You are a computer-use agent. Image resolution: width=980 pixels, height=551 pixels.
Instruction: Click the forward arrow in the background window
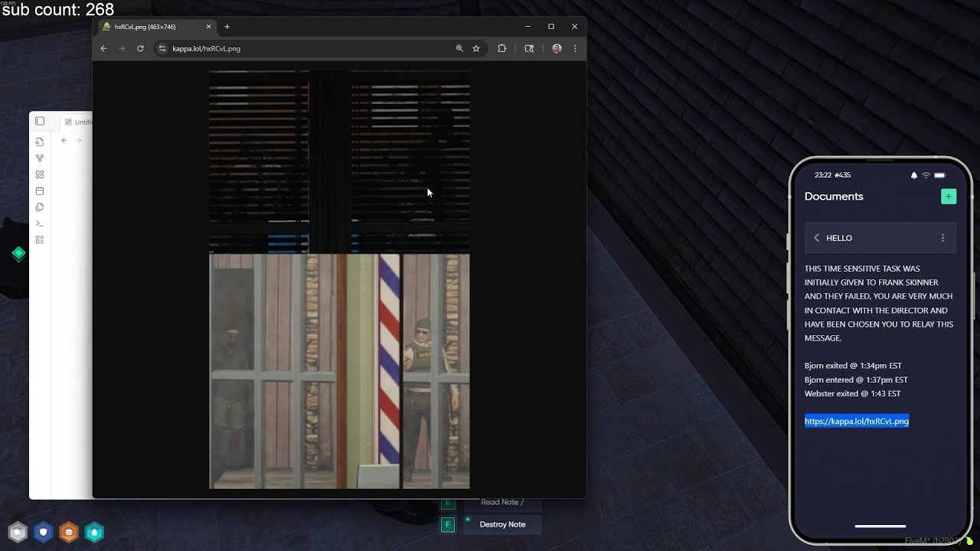pos(78,140)
